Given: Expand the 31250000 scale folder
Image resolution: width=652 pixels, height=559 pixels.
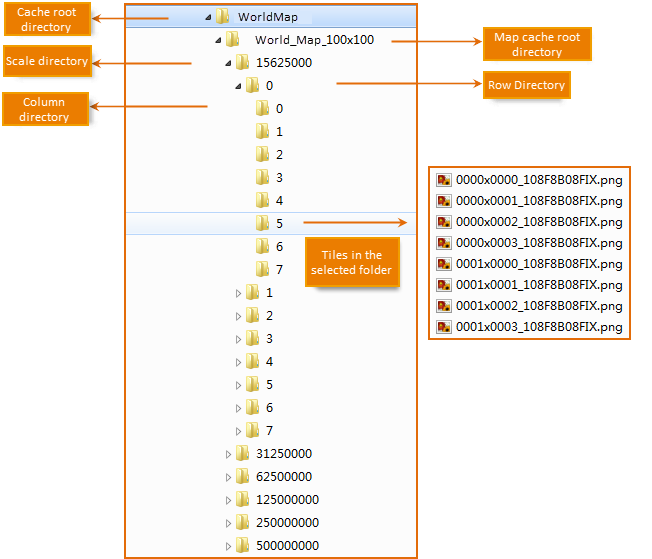Looking at the screenshot, I should tap(228, 454).
